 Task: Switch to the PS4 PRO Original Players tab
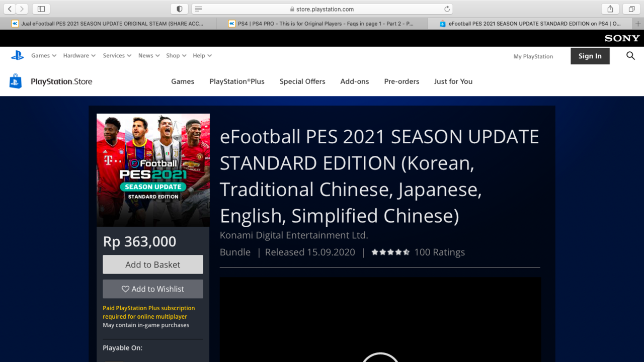coord(322,24)
